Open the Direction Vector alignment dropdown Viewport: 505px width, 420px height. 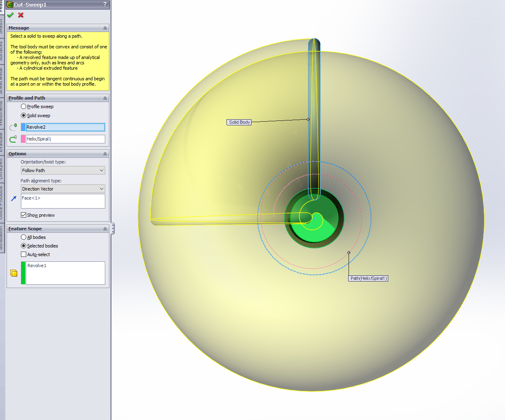pyautogui.click(x=63, y=189)
